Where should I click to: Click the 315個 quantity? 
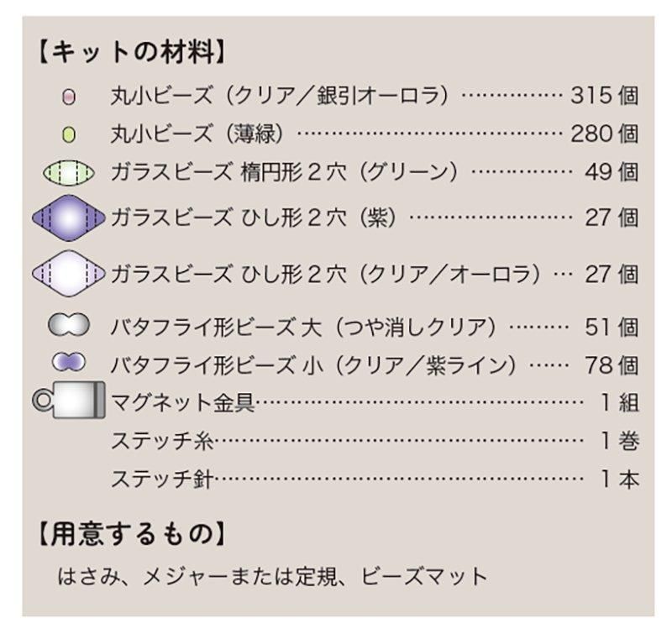604,96
